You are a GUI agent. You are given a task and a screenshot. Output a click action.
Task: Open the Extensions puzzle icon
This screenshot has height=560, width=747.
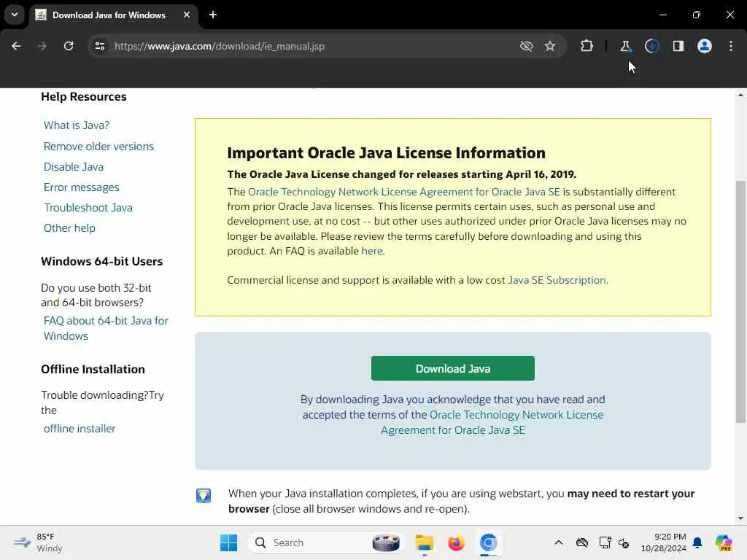click(587, 46)
